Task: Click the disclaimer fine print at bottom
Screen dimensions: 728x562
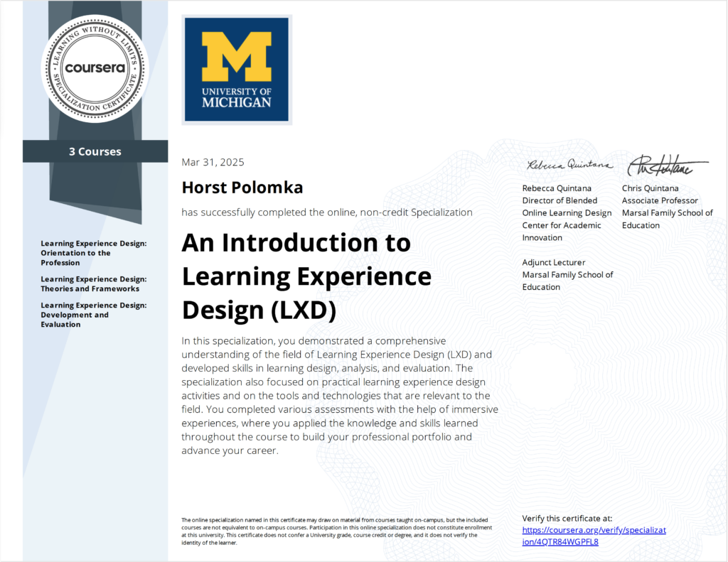Action: coord(336,531)
